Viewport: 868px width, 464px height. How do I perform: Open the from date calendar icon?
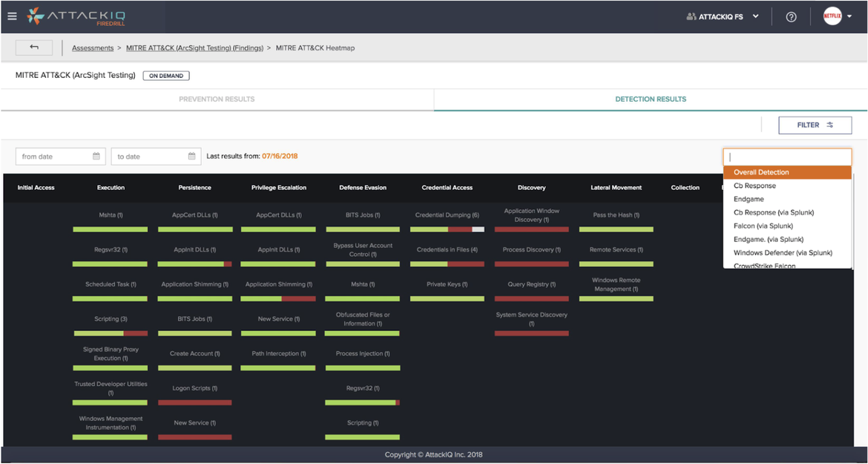click(96, 157)
